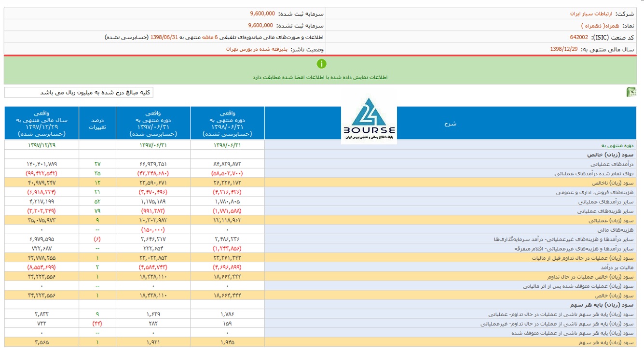The height and width of the screenshot is (353, 644).
Task: Click the red tax value '(۴,۶۹۶,۸۹۹)'
Action: click(x=227, y=268)
